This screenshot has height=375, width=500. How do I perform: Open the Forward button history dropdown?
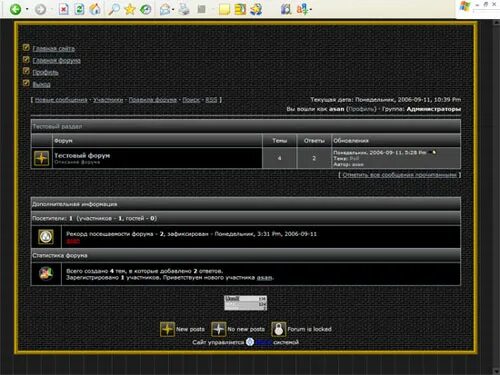(52, 9)
